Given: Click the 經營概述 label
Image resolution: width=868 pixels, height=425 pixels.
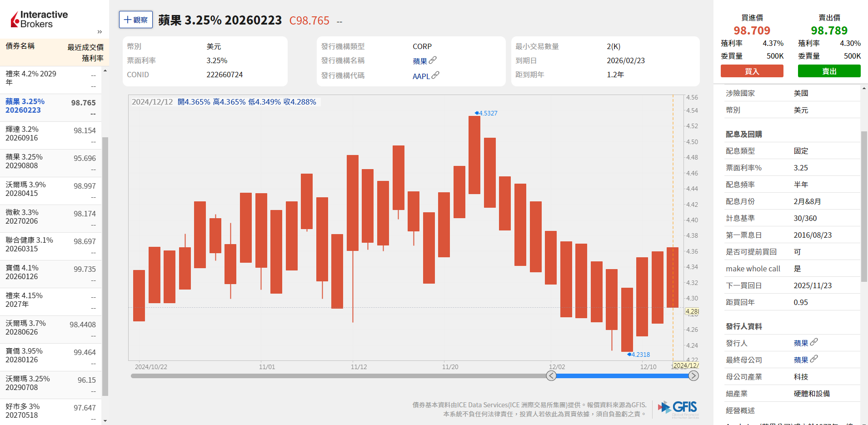Looking at the screenshot, I should [740, 410].
